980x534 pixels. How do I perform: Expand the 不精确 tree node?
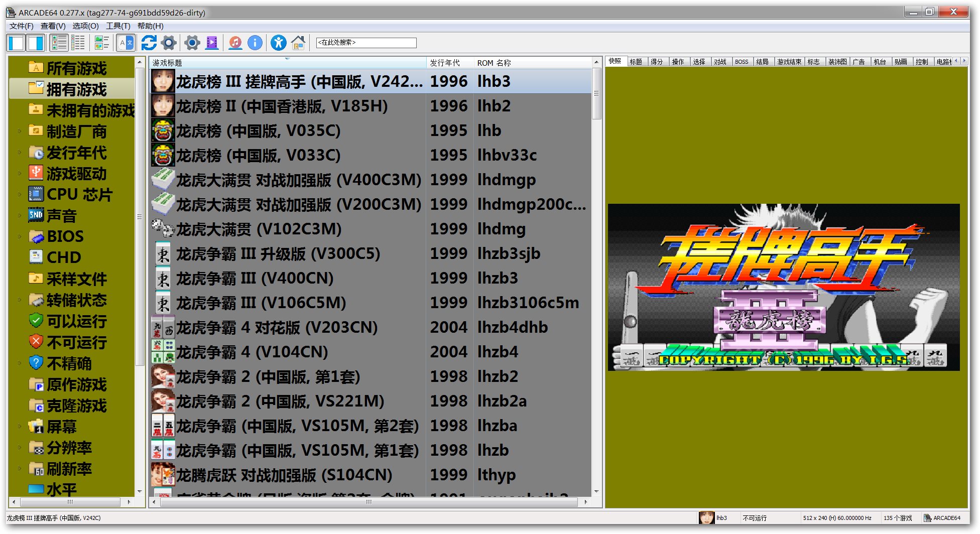(20, 363)
